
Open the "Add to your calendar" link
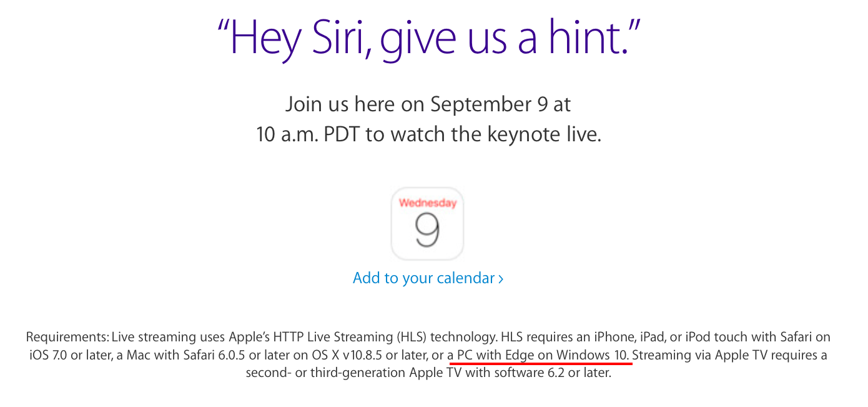(x=423, y=278)
